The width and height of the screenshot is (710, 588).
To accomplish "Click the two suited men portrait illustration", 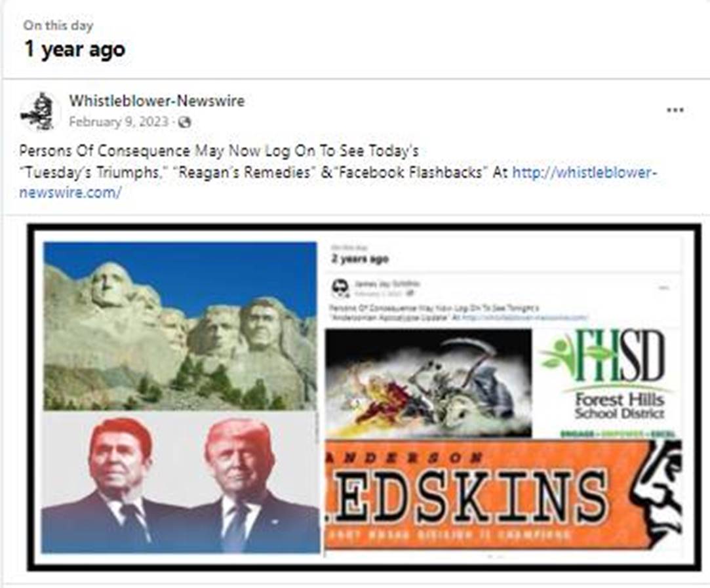I will click(180, 482).
